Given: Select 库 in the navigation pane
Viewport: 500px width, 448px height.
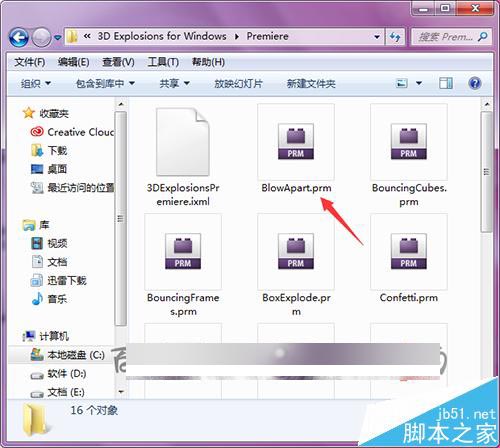Looking at the screenshot, I should pos(44,225).
